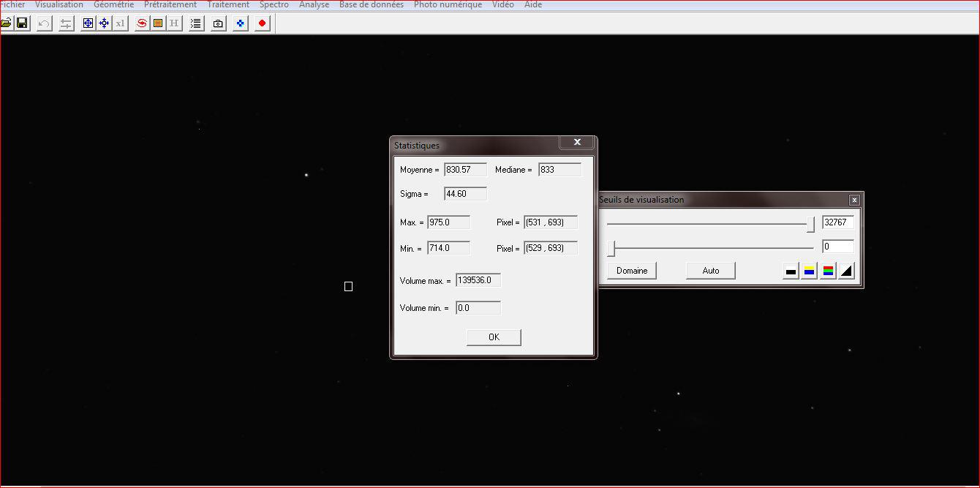Click the low threshold field showing 0
Screen dimensions: 980x488
pos(838,247)
